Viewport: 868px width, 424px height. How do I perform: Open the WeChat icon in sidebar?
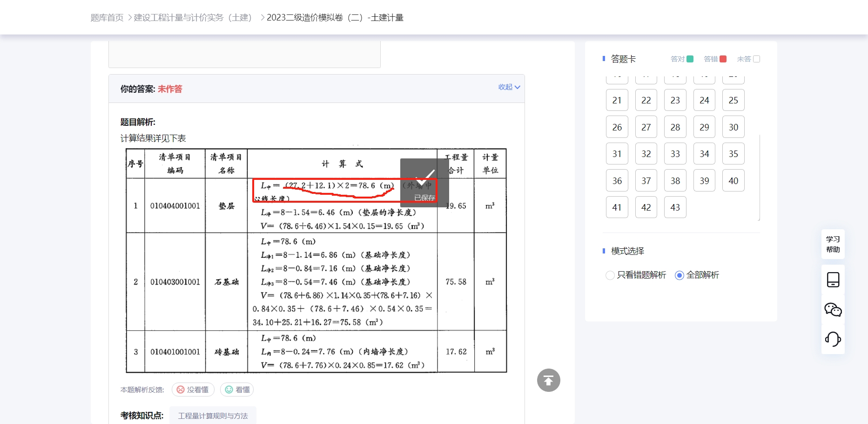(x=833, y=309)
